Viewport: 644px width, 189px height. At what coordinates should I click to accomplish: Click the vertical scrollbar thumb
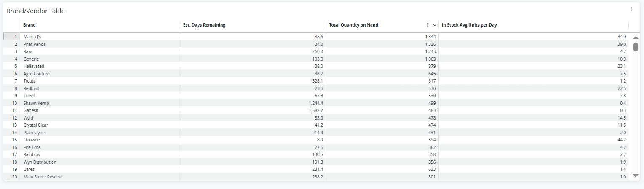tap(636, 47)
